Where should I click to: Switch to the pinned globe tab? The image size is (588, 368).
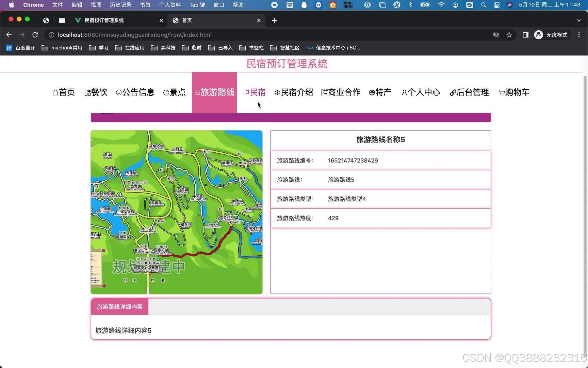(46, 20)
